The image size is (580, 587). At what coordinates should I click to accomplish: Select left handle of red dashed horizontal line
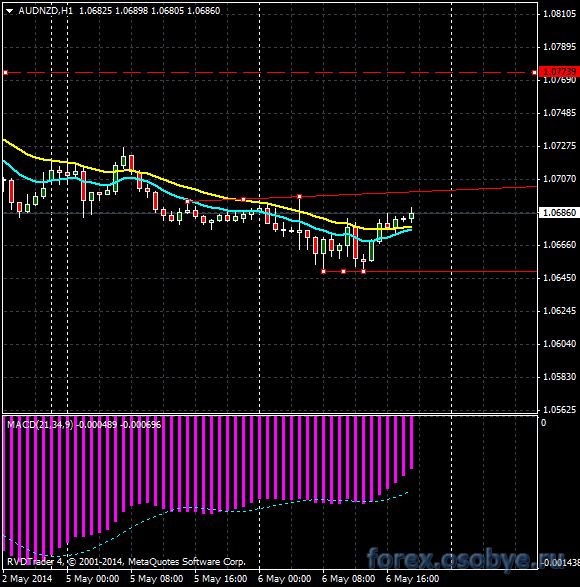point(6,72)
